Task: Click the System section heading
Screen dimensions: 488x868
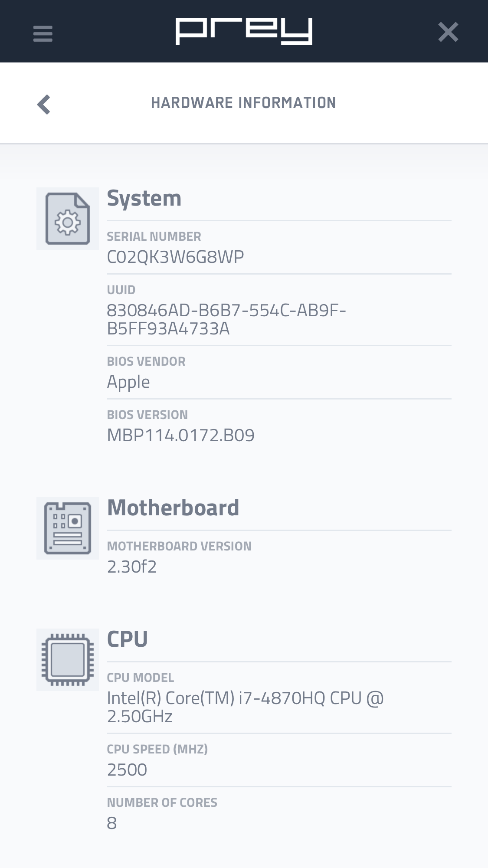Action: (x=144, y=199)
